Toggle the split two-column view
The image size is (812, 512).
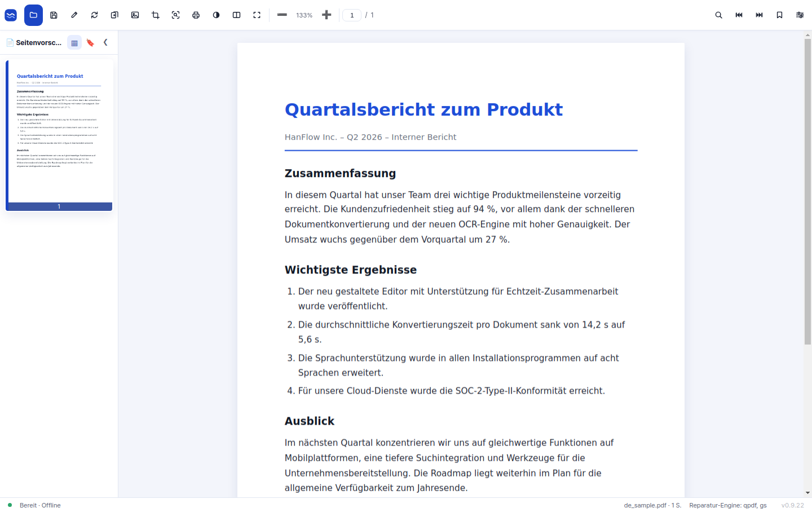pyautogui.click(x=236, y=15)
